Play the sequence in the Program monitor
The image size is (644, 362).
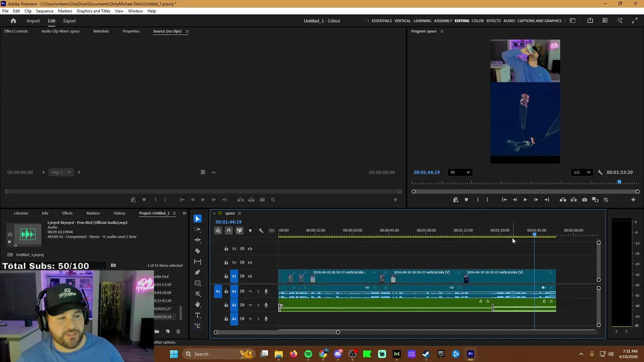click(525, 200)
